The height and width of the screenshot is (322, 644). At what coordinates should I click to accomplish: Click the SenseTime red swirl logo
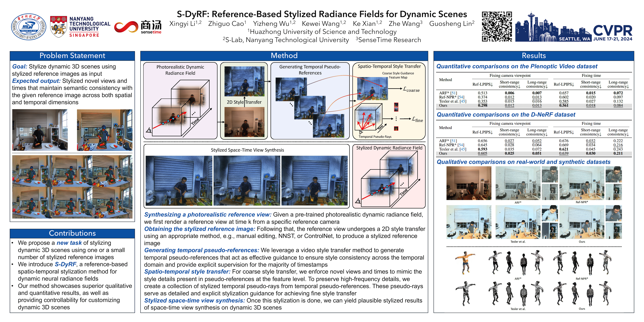pos(126,27)
